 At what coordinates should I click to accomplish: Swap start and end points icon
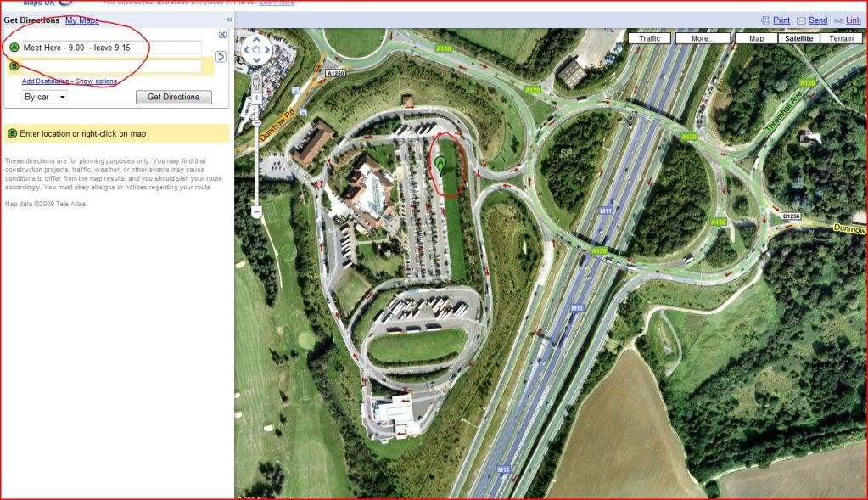(221, 57)
